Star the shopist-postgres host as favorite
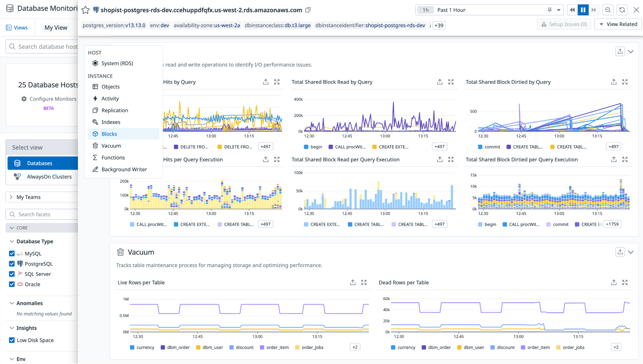Viewport: 643px width, 364px height. tap(85, 10)
